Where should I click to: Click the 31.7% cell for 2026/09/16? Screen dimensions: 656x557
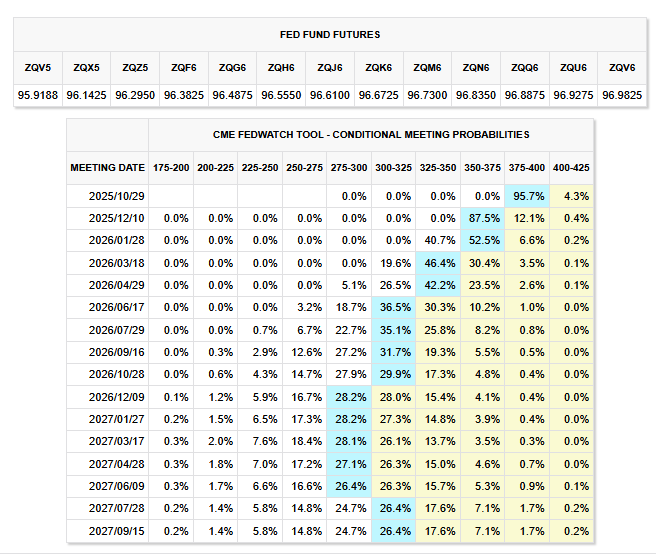pos(392,352)
